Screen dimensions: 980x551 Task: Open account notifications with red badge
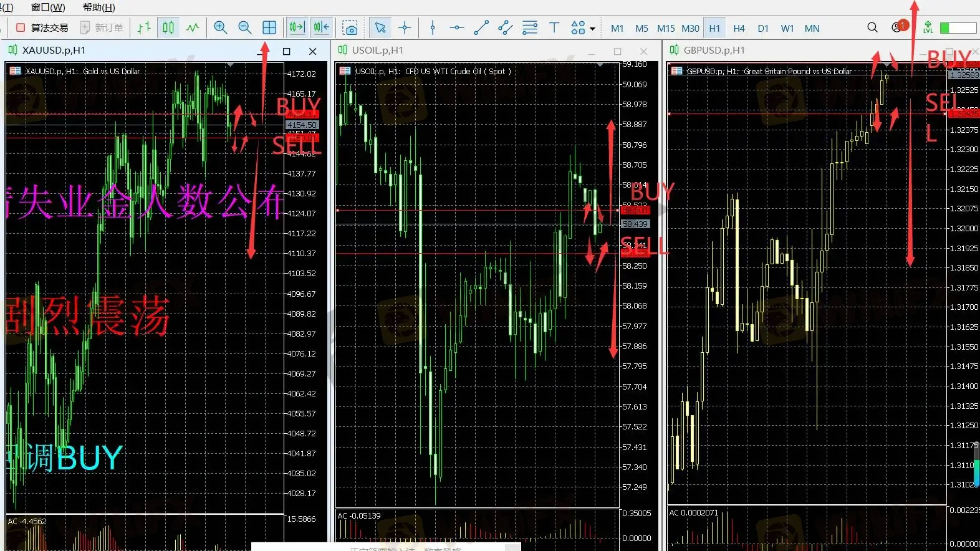point(899,27)
